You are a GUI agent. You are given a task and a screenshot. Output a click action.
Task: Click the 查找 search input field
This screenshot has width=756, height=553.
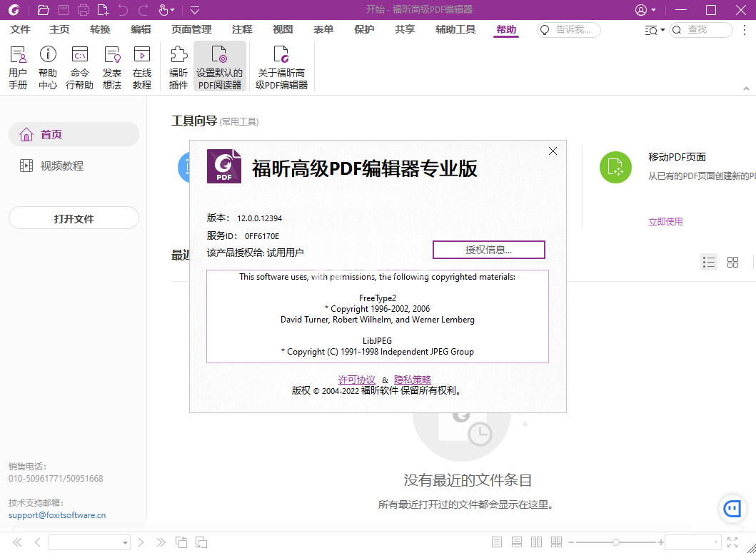point(701,30)
